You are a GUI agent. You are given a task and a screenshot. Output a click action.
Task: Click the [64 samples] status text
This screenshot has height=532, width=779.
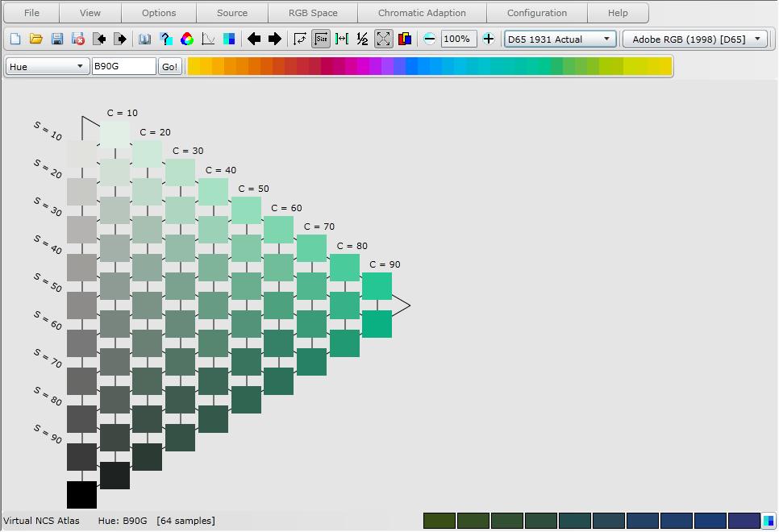[185, 521]
